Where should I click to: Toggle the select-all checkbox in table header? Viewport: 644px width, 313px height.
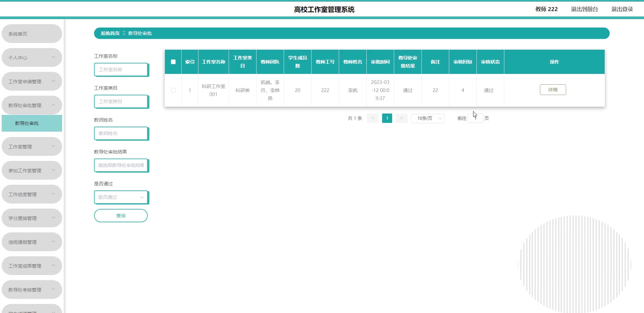[x=173, y=62]
